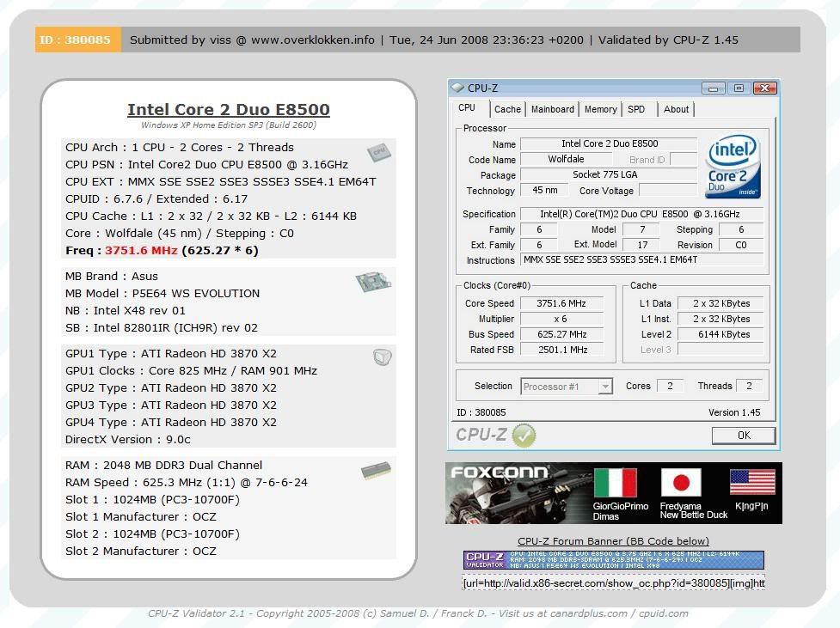Click 'CPUID : 6.7.6 / Extended : 6.17' line
Viewport: 840px width, 628px height.
click(x=156, y=199)
